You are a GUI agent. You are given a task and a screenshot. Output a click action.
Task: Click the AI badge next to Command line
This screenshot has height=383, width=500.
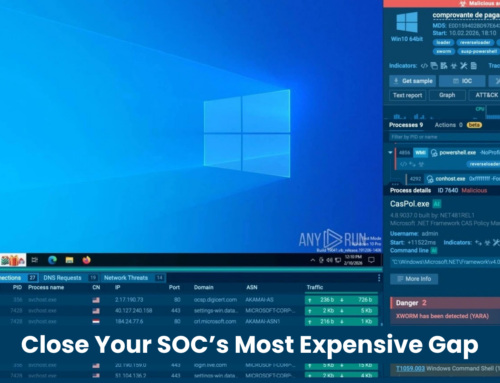(434, 250)
